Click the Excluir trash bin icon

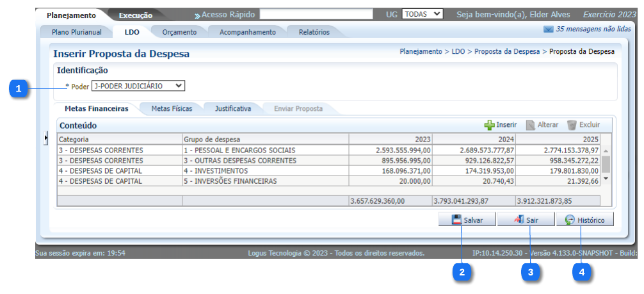[572, 125]
